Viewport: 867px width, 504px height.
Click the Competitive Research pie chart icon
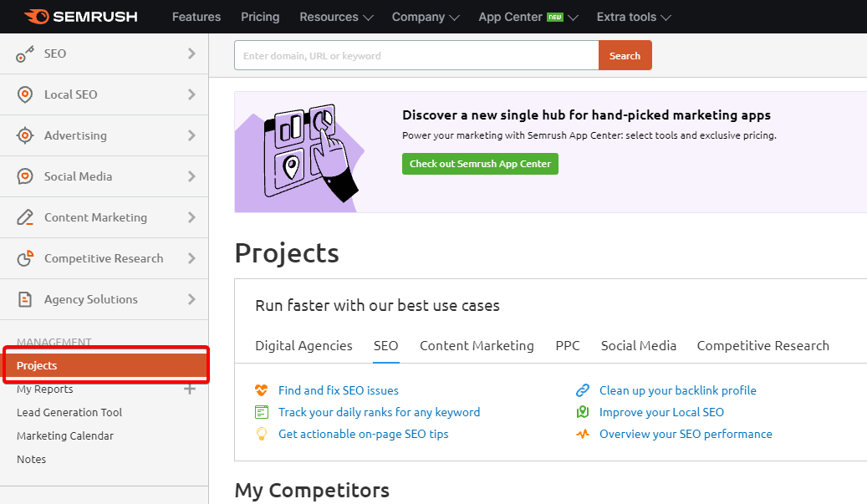(25, 258)
